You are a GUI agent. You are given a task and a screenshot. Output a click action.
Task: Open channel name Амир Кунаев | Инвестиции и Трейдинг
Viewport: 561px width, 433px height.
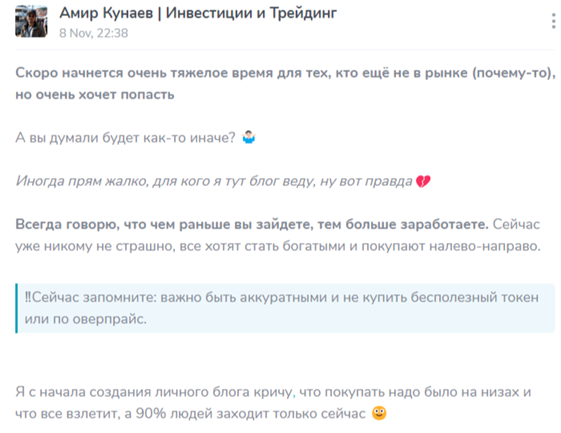click(198, 14)
